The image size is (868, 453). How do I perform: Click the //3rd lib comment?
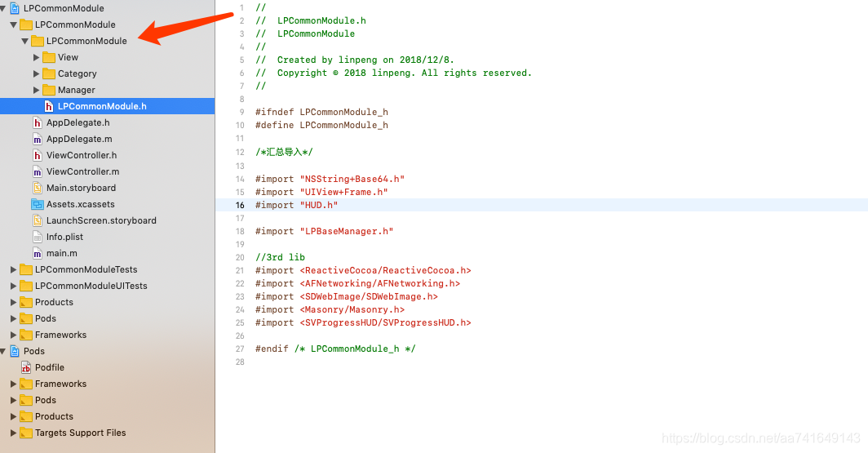pyautogui.click(x=280, y=257)
